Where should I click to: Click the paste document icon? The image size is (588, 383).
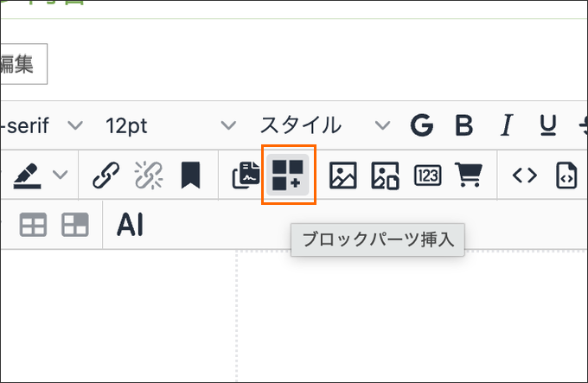point(246,176)
